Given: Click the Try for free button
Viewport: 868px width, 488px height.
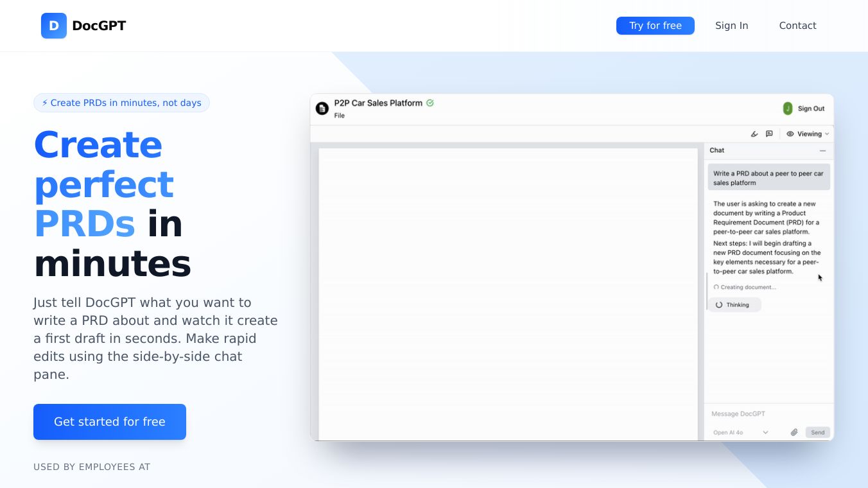Looking at the screenshot, I should [x=655, y=26].
